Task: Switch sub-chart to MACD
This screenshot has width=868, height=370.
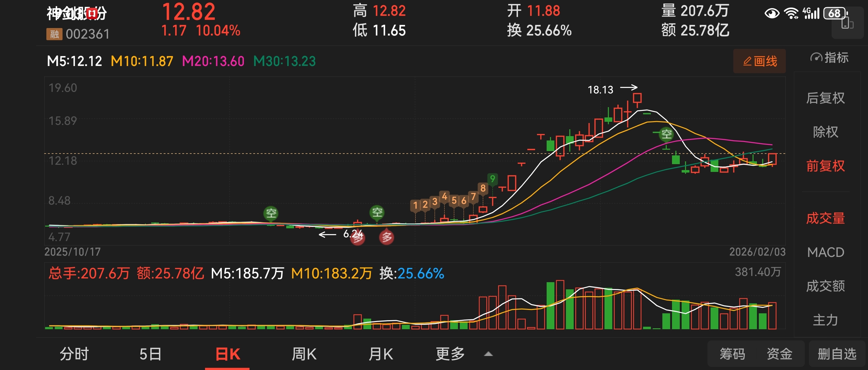Action: click(825, 252)
